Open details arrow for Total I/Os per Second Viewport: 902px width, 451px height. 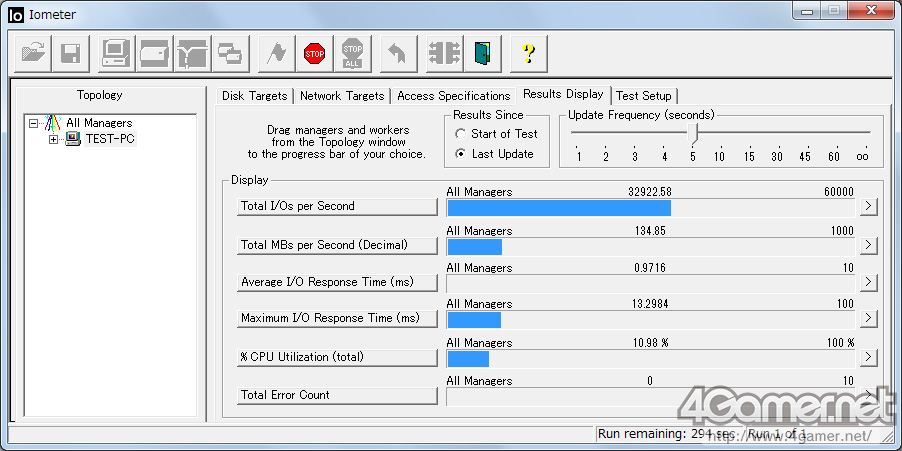coord(869,207)
